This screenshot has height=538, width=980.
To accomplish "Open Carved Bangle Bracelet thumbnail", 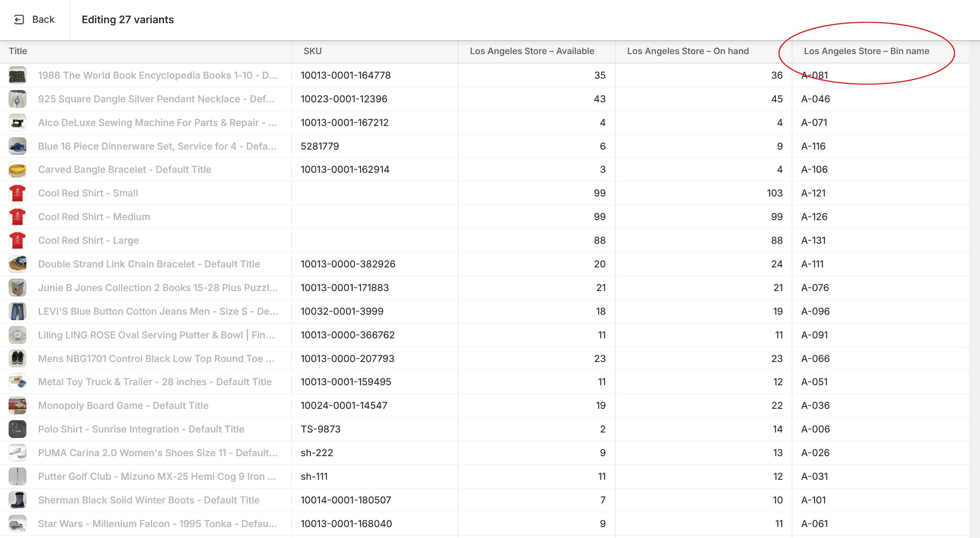I will tap(17, 170).
